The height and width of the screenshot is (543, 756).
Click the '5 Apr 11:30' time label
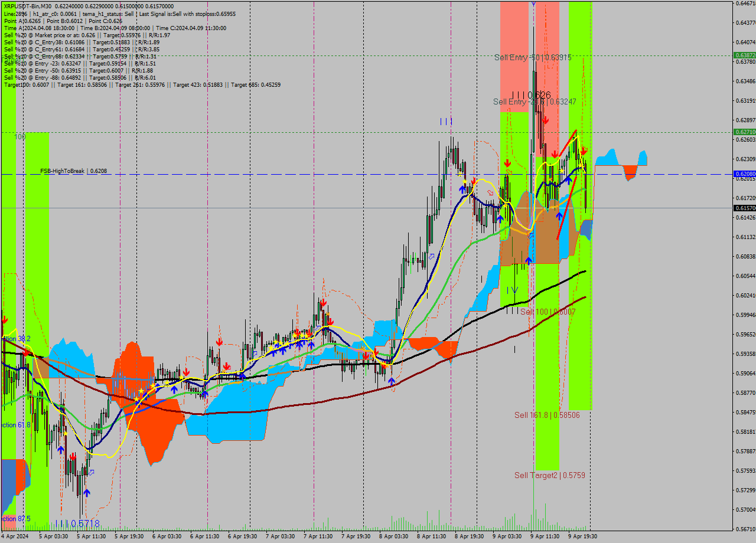point(91,537)
